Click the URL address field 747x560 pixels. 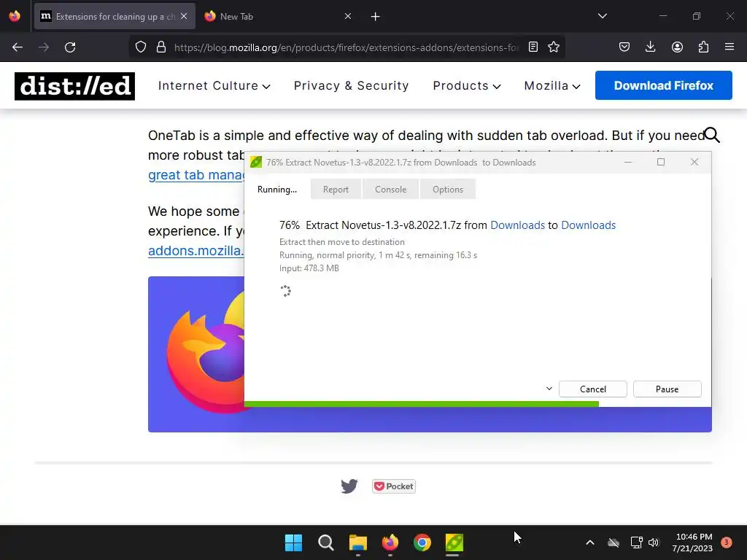click(347, 47)
